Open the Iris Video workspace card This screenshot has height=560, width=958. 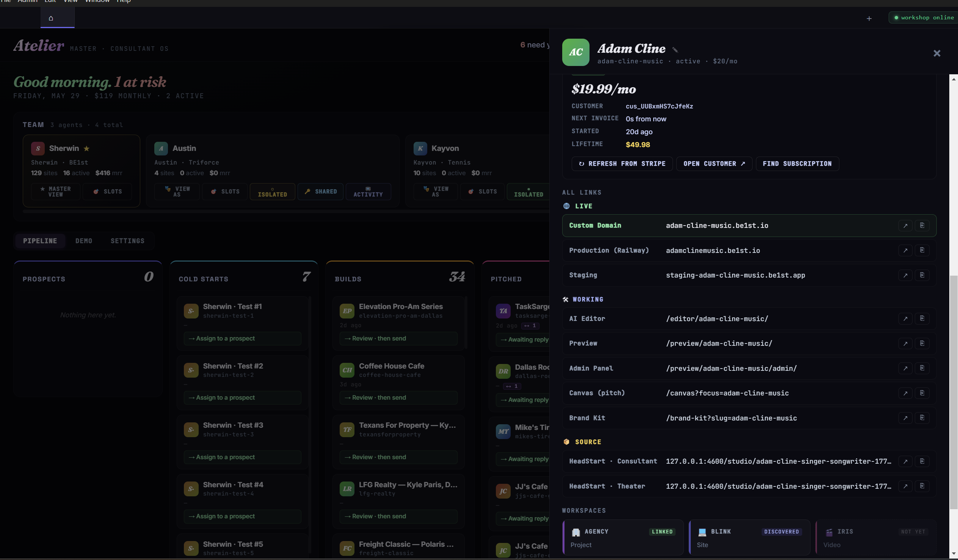[876, 538]
